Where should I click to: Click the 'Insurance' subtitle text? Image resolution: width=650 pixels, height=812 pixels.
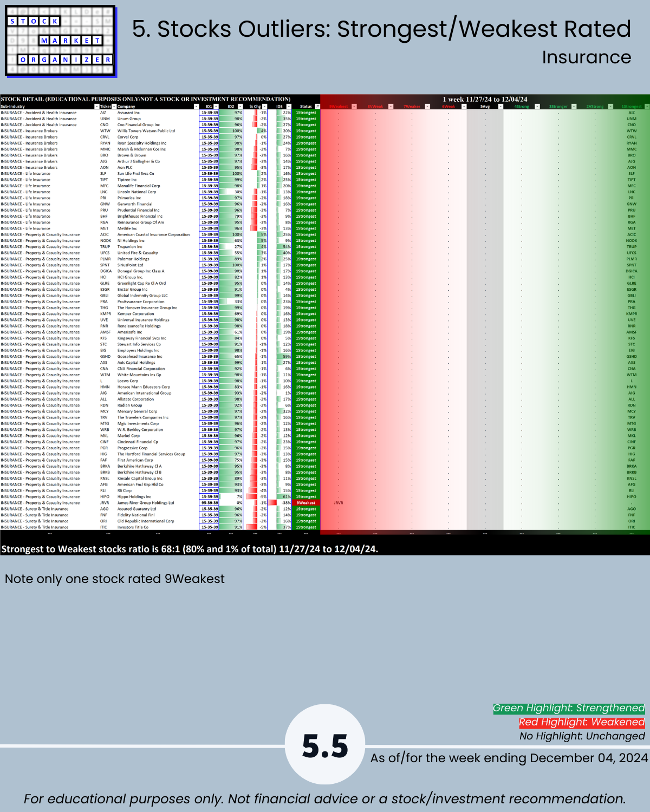click(x=587, y=57)
